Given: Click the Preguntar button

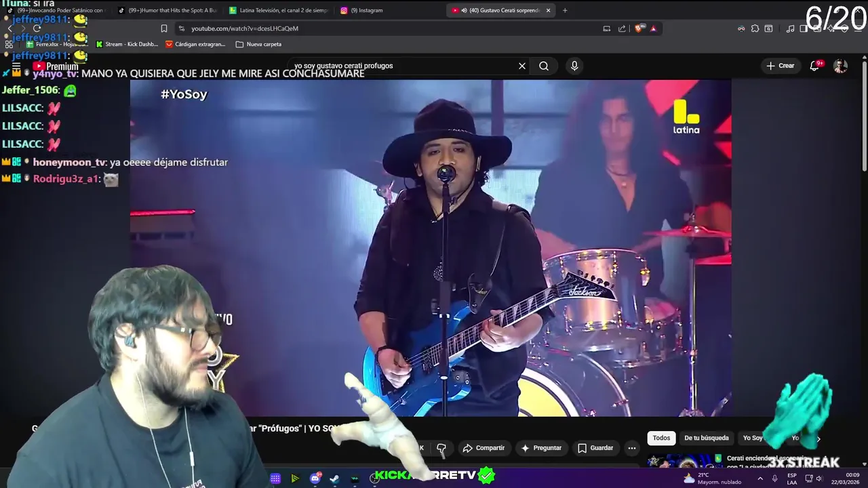Looking at the screenshot, I should click(540, 448).
